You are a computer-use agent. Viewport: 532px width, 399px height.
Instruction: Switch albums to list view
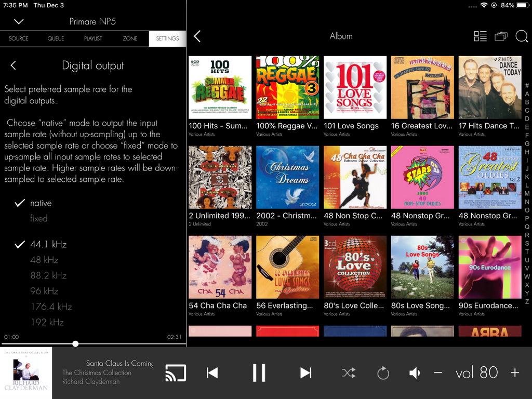(x=480, y=36)
